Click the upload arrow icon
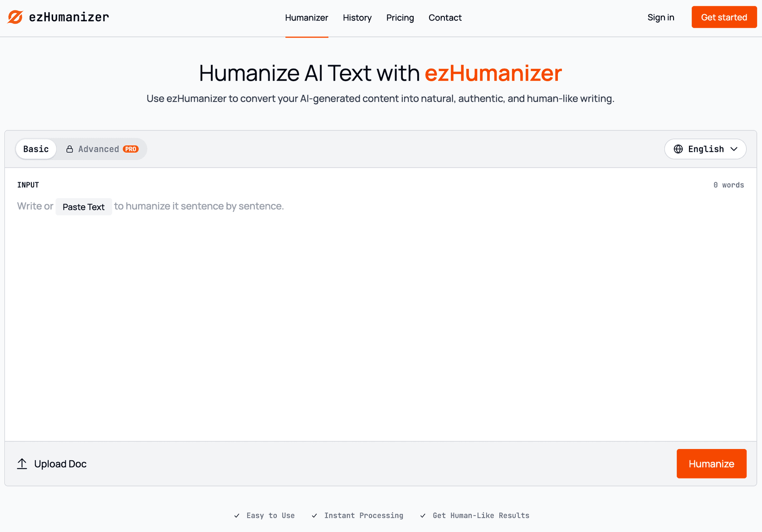 (x=22, y=464)
